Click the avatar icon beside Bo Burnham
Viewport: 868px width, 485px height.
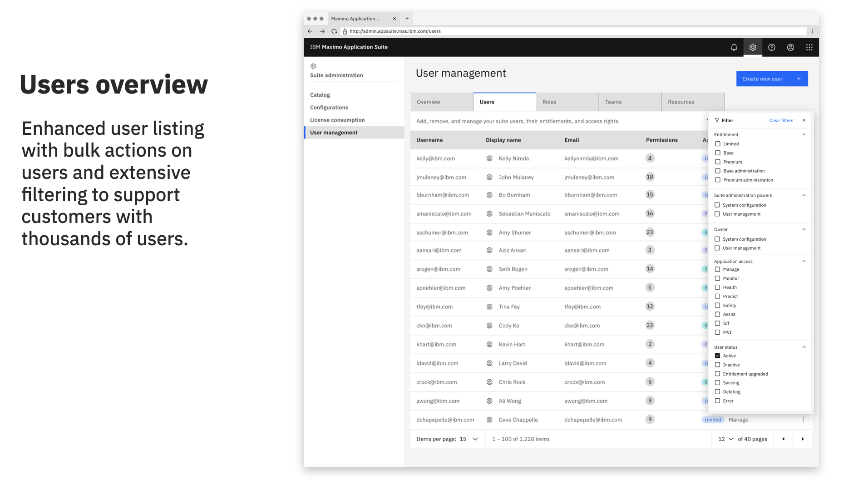click(x=489, y=195)
